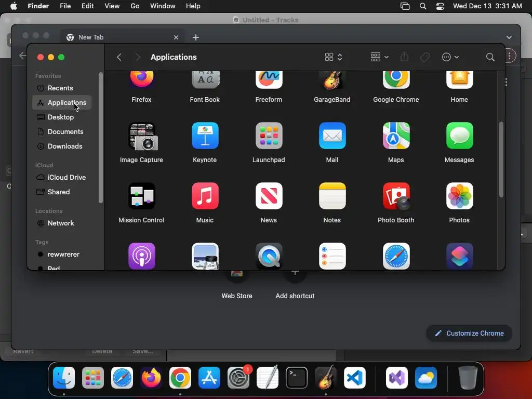Open the Messages app icon

tap(459, 136)
